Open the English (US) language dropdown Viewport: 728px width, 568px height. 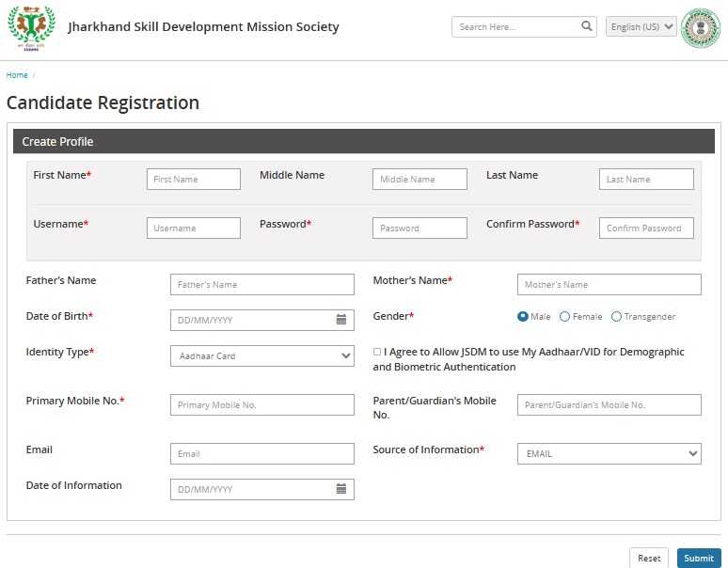[641, 27]
